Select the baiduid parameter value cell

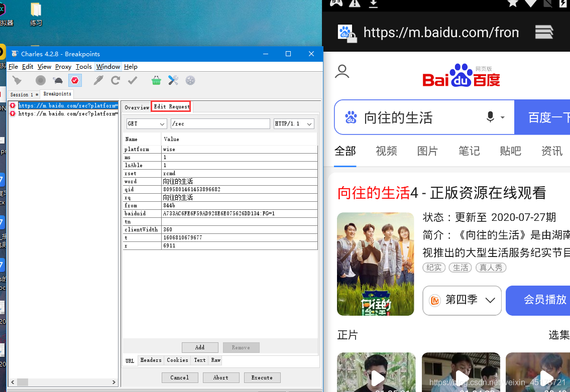pyautogui.click(x=239, y=213)
